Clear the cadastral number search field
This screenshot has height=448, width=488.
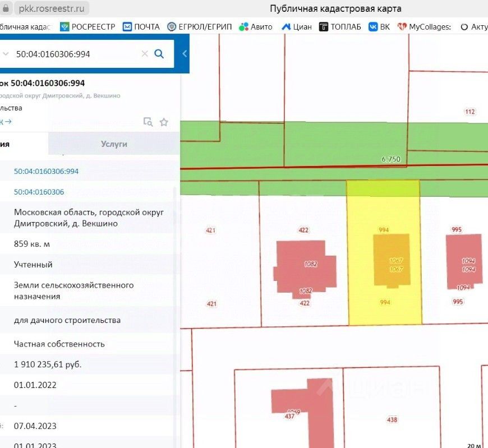coord(145,54)
